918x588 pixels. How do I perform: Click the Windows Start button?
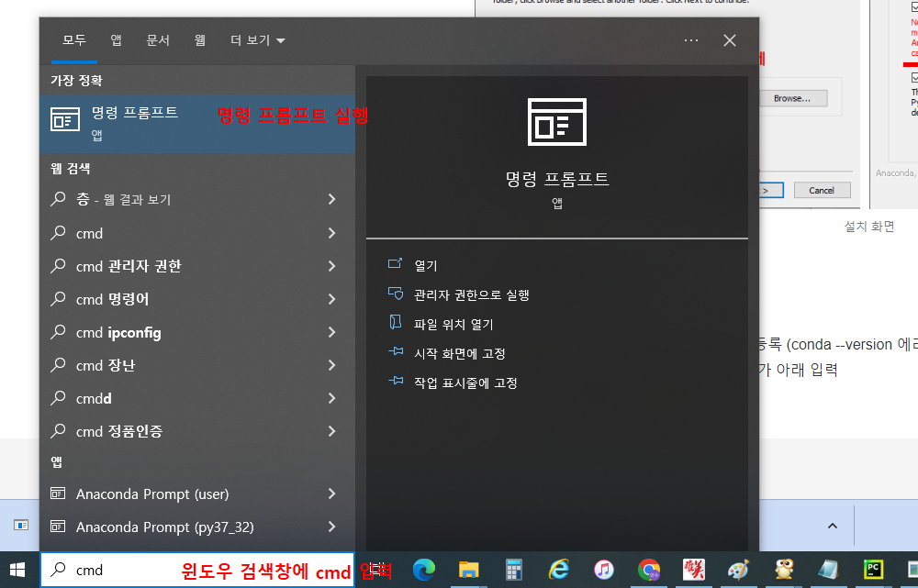tap(17, 570)
